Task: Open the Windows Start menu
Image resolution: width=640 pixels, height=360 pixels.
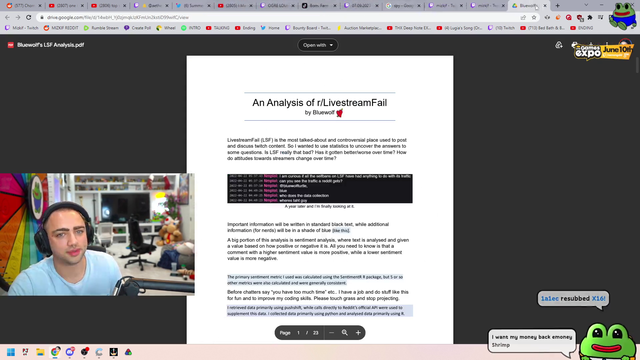Action: click(x=11, y=352)
